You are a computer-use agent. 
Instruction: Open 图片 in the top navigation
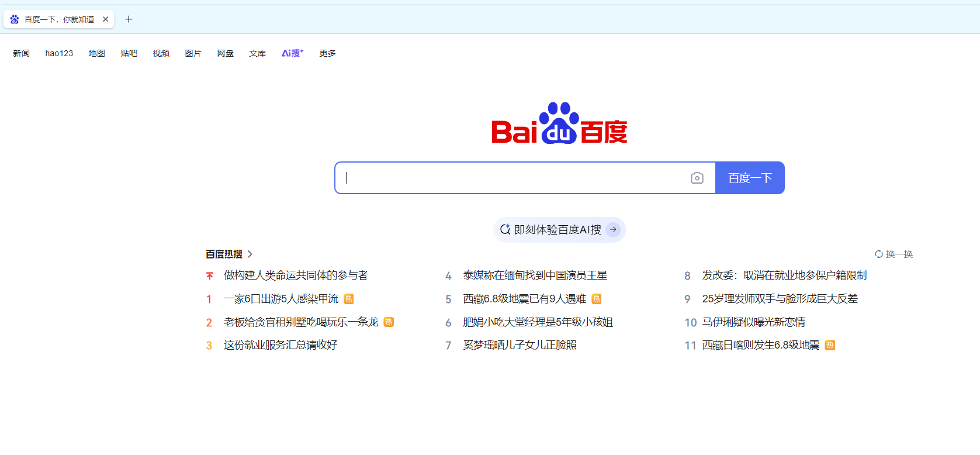[193, 53]
